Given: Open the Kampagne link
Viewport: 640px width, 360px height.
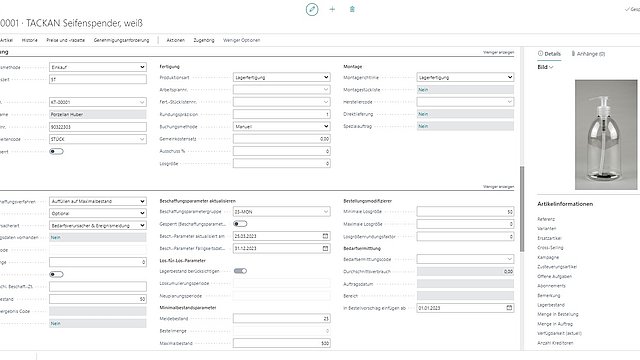Looking at the screenshot, I should tap(548, 257).
